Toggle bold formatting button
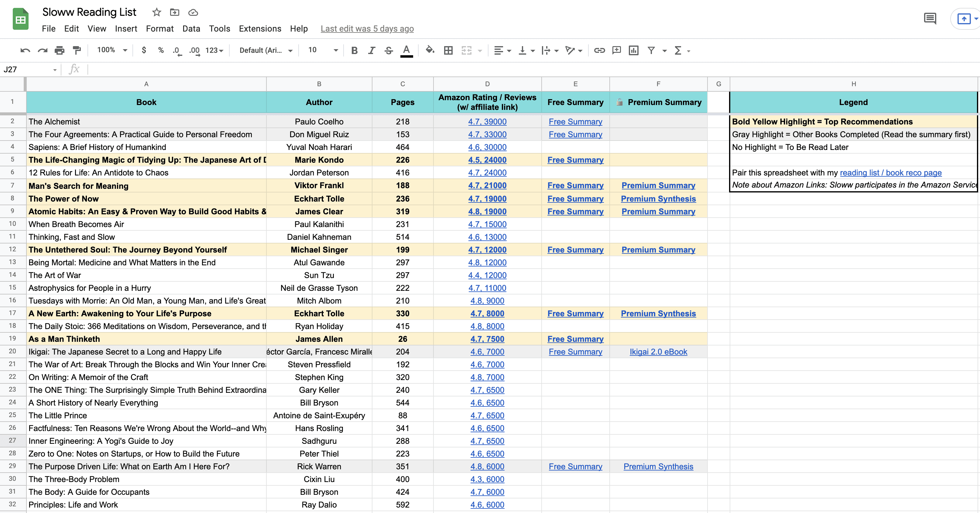The image size is (980, 513). [x=354, y=50]
